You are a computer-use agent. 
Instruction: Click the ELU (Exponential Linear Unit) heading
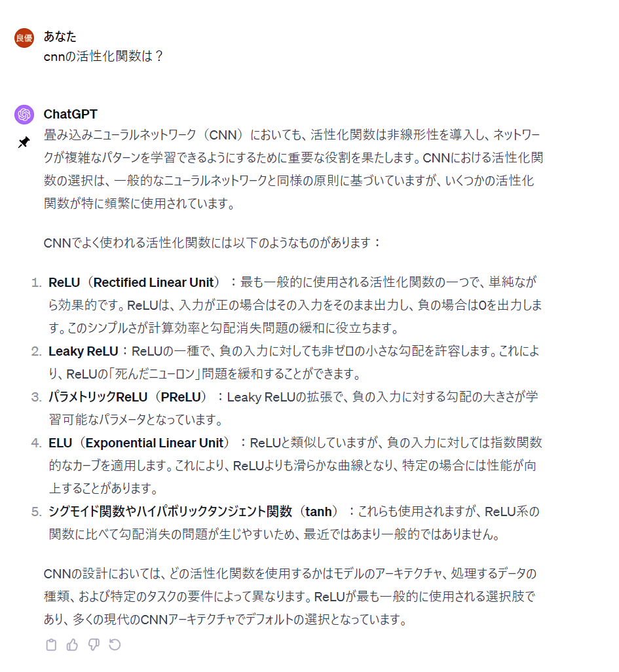(139, 443)
